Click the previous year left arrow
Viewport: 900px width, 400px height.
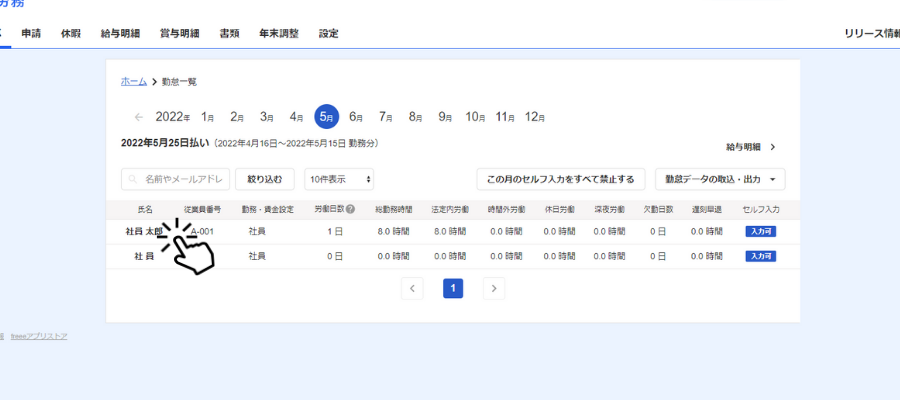coord(139,117)
